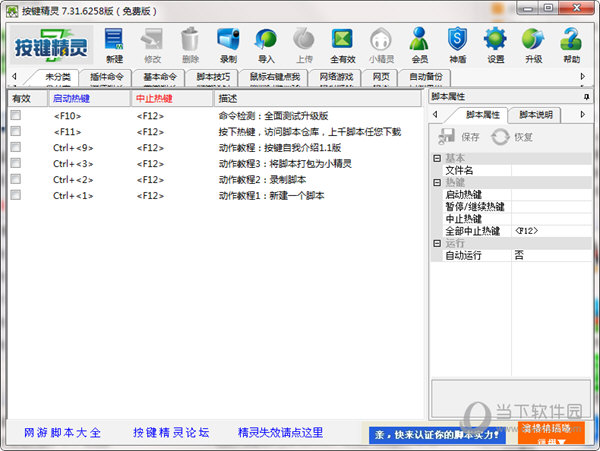The height and width of the screenshot is (451, 600).
Task: Collapse the 运行 property group
Action: pyautogui.click(x=437, y=243)
